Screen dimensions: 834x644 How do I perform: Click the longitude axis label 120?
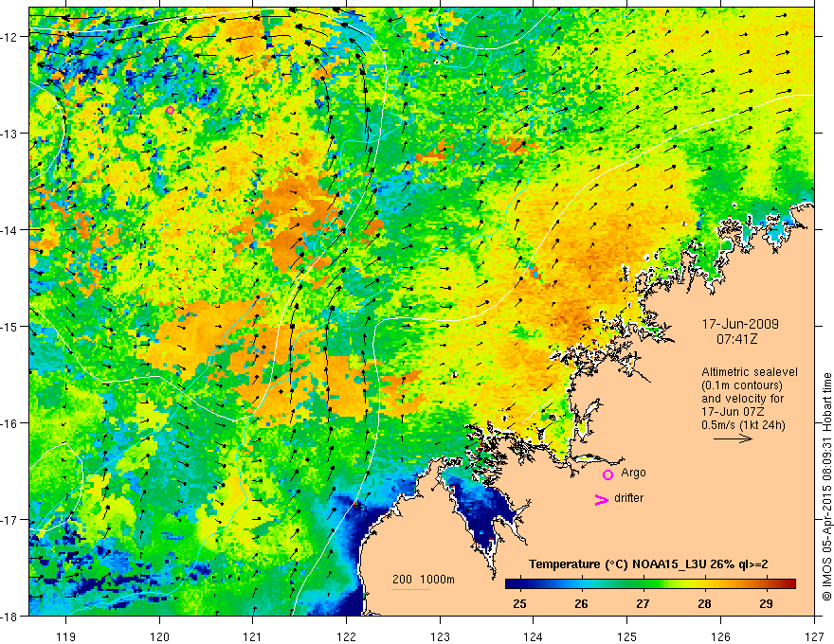coord(159,636)
